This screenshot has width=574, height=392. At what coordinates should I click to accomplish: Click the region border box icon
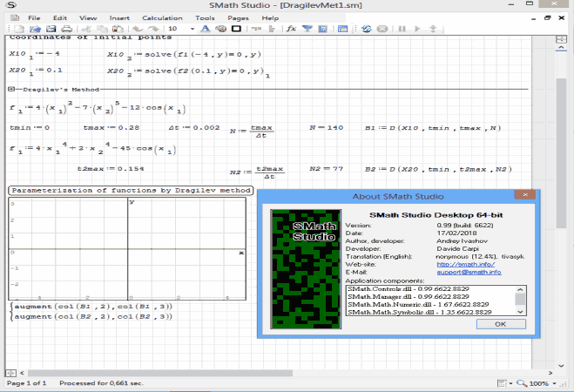click(235, 29)
